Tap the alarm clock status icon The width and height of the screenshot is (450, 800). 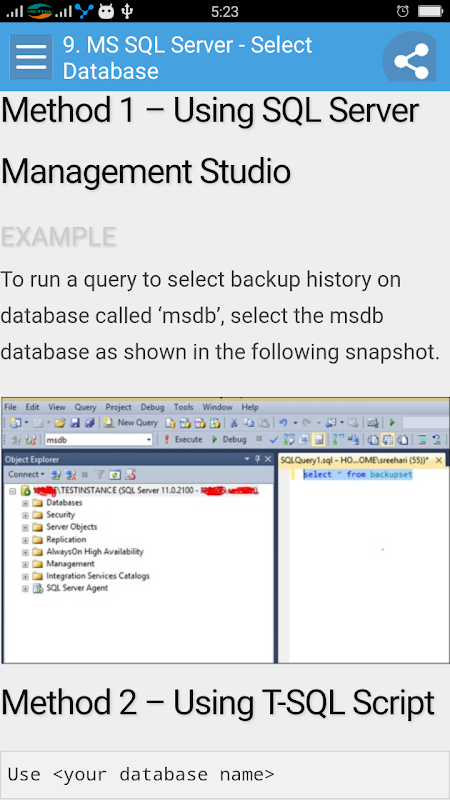pyautogui.click(x=403, y=11)
